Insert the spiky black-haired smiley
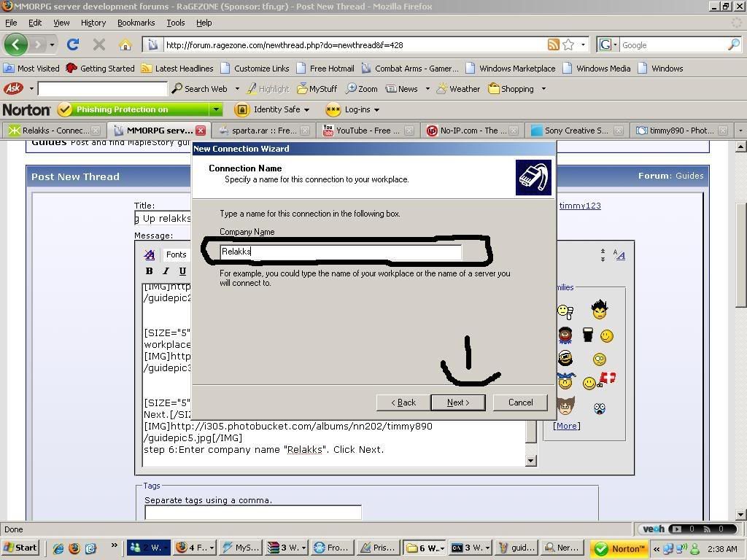Viewport: 747px width, 560px height. [600, 309]
